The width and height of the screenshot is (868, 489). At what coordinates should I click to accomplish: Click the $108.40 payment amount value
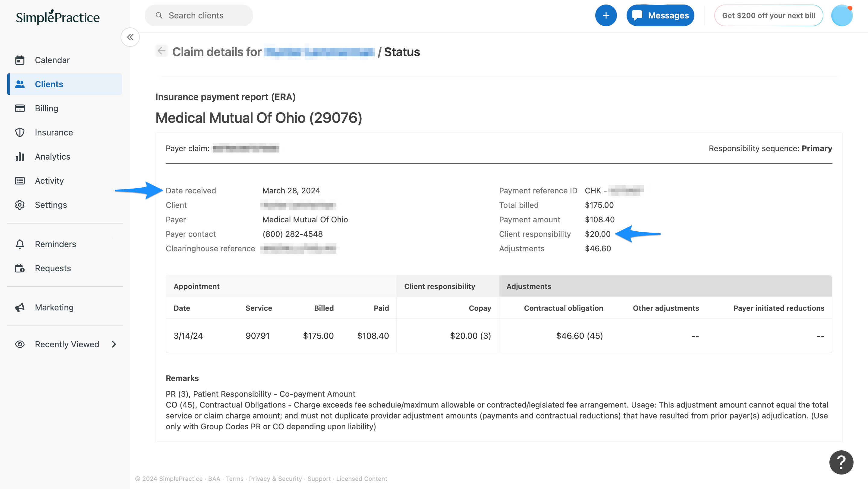click(x=599, y=220)
